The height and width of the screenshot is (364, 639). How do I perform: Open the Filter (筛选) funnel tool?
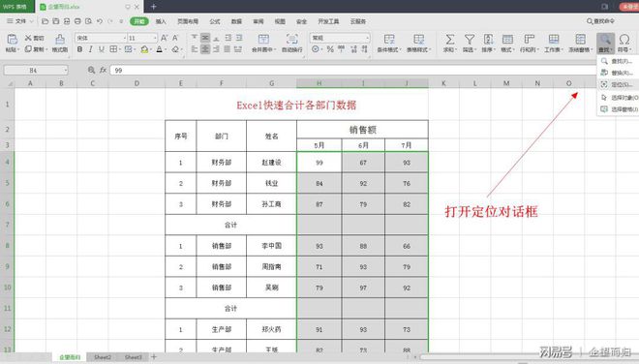pos(469,40)
